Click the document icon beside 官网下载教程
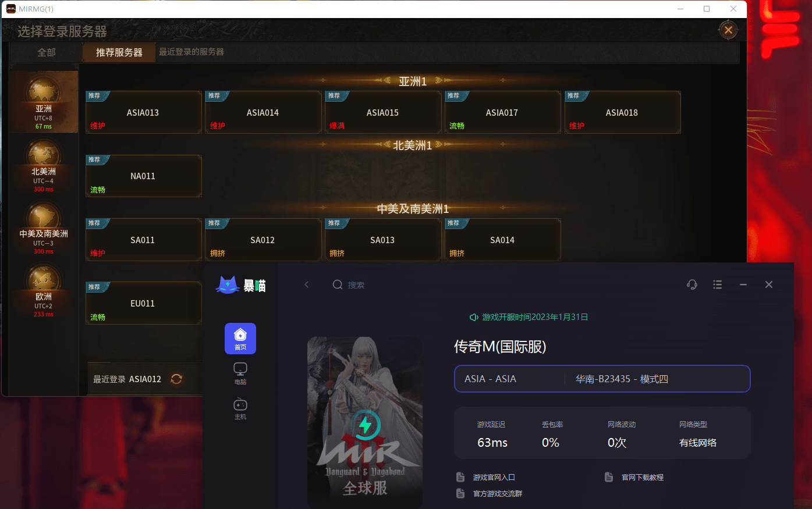Screen dimensions: 812x509 (x=609, y=477)
